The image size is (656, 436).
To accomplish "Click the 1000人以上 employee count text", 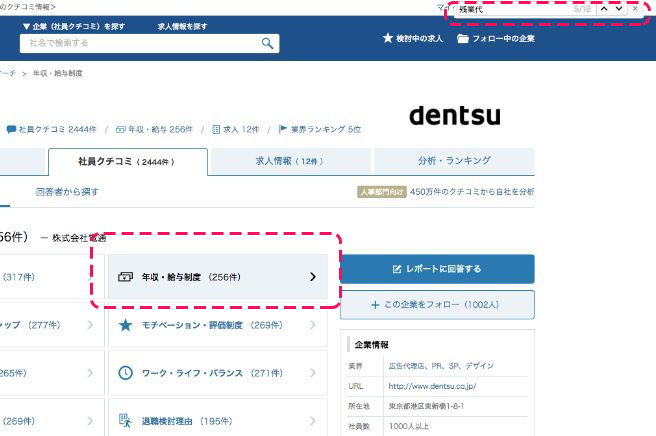I will (409, 426).
